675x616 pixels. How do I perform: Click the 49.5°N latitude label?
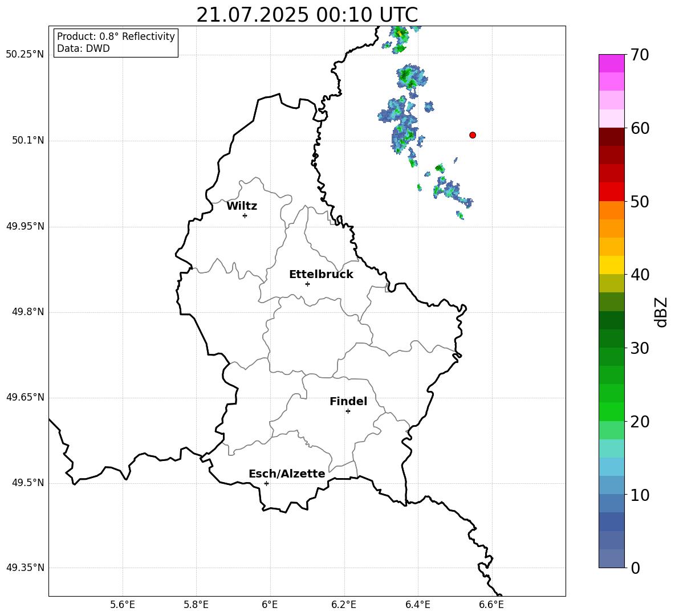tap(28, 483)
